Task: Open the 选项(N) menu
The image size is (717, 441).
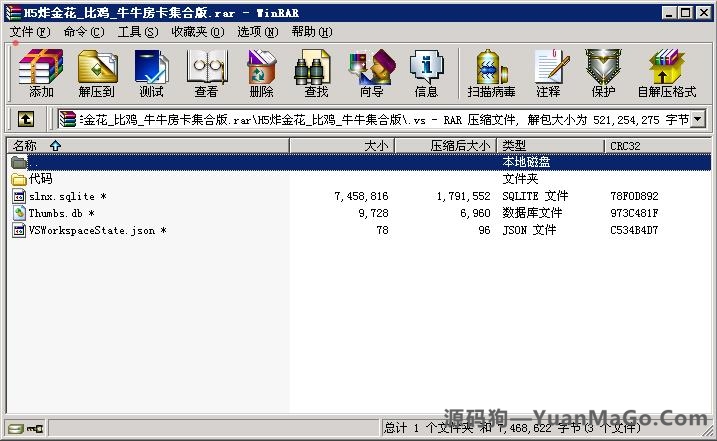Action: pyautogui.click(x=257, y=32)
